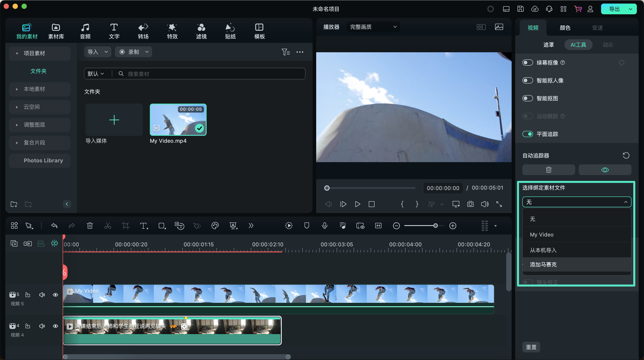The height and width of the screenshot is (360, 644).
Task: Split clip with scissors icon
Action: [x=108, y=226]
